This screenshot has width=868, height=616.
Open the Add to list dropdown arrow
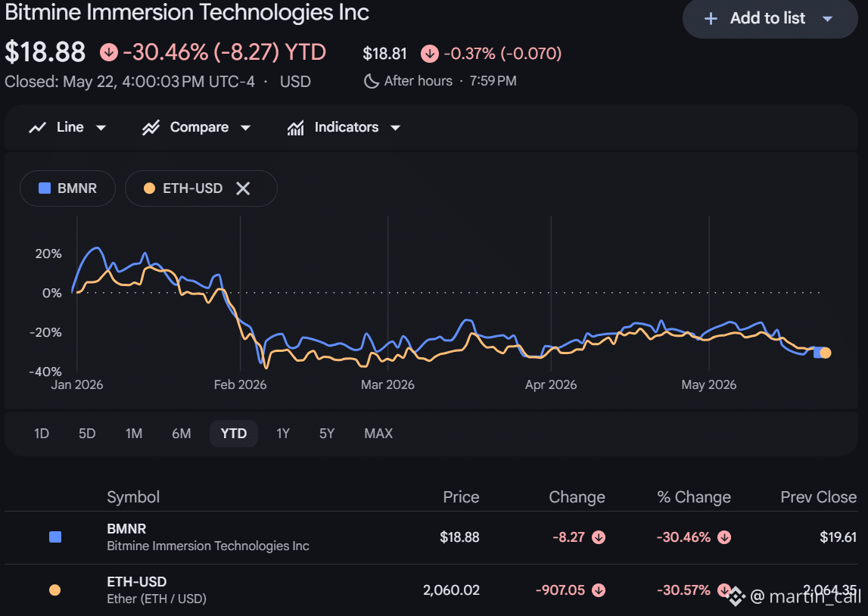[x=828, y=19]
